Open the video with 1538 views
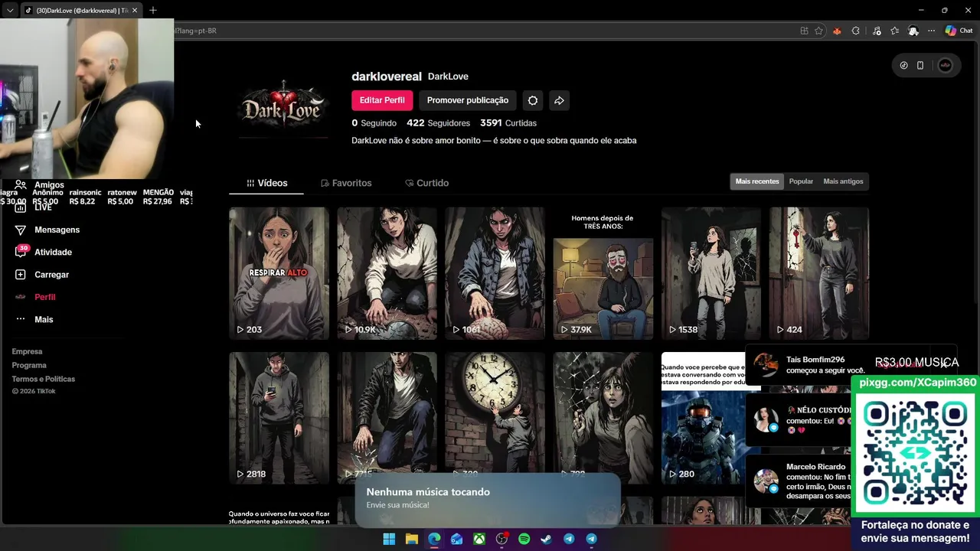The image size is (980, 551). pyautogui.click(x=711, y=273)
